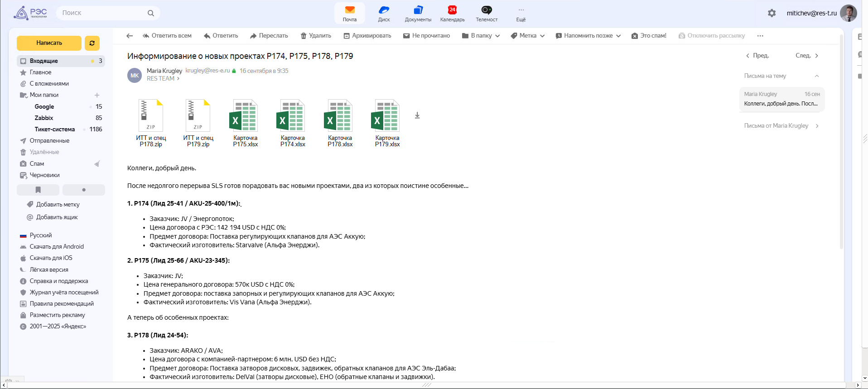Select the Входящие folder

pyautogui.click(x=44, y=61)
